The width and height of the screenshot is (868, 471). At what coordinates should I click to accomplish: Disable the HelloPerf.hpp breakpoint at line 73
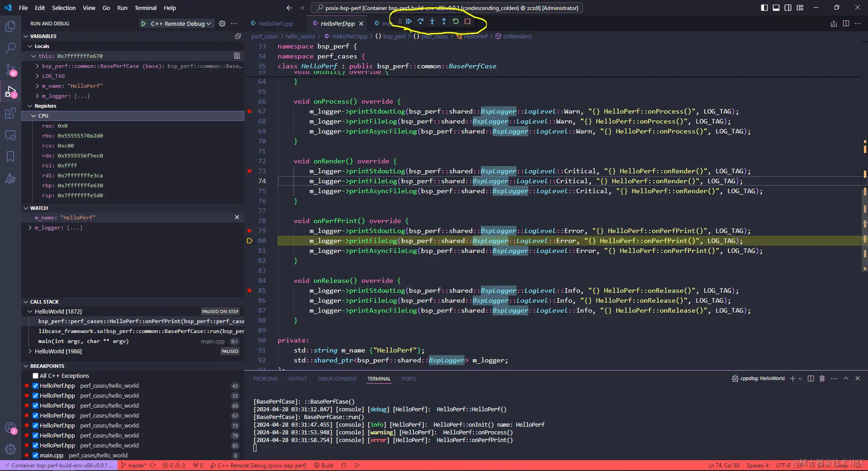tap(35, 425)
